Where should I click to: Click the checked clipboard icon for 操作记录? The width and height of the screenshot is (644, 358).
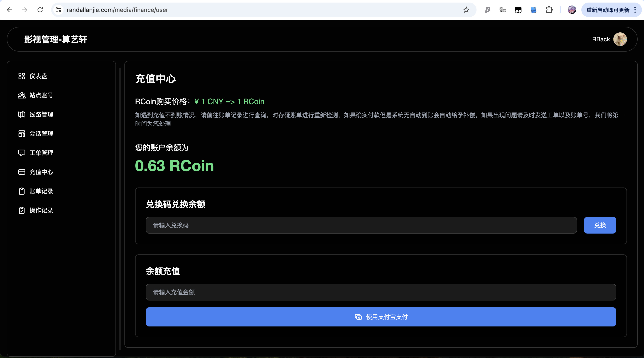[22, 211]
